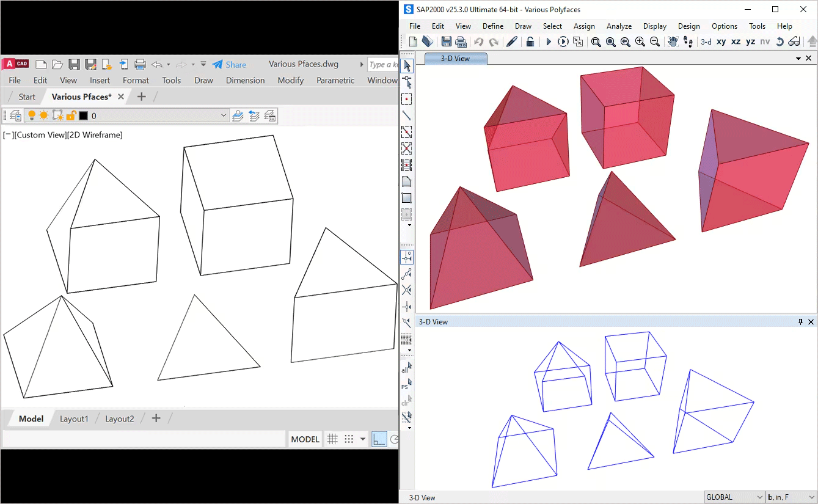Open the GLOBAL coordinate system dropdown
This screenshot has height=504, width=818.
734,497
